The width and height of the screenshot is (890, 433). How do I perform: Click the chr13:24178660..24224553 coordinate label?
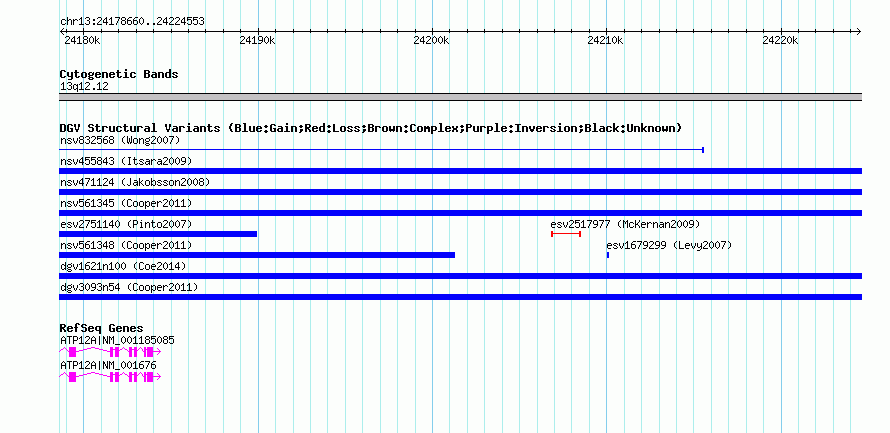[132, 22]
